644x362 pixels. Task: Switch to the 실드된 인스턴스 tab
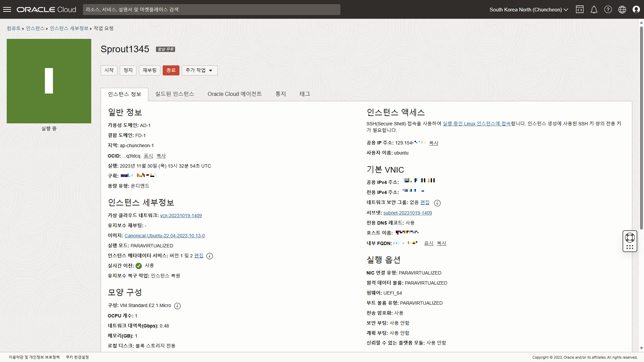click(174, 94)
